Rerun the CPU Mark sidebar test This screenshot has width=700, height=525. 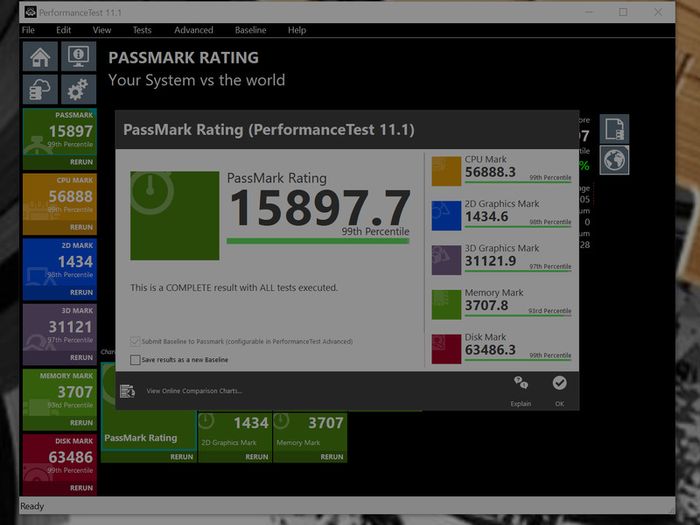(81, 227)
